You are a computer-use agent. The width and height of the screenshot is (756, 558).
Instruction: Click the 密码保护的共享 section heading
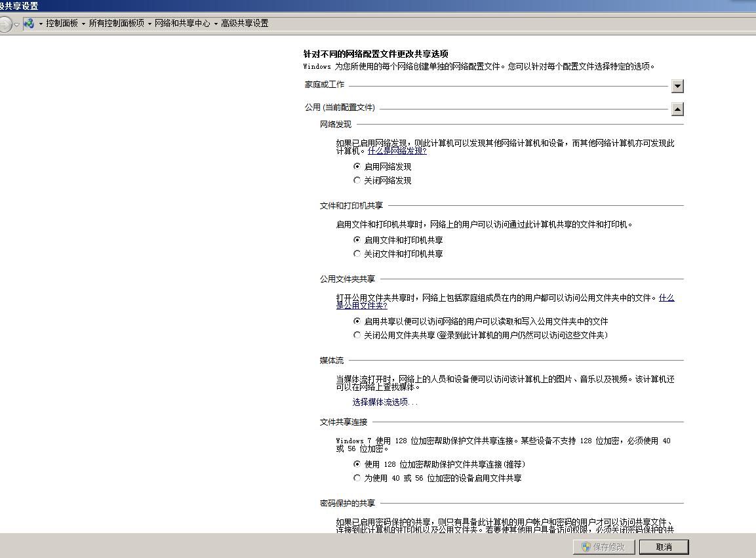(347, 503)
